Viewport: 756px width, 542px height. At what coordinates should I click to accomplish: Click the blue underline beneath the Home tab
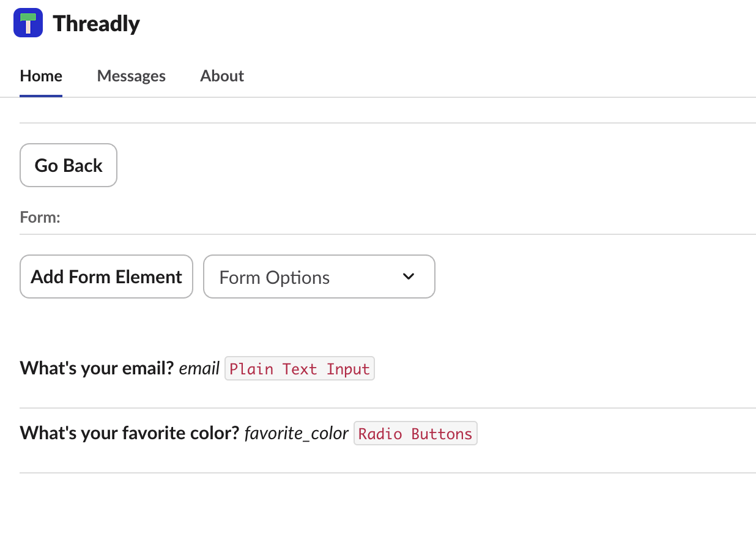coord(41,96)
